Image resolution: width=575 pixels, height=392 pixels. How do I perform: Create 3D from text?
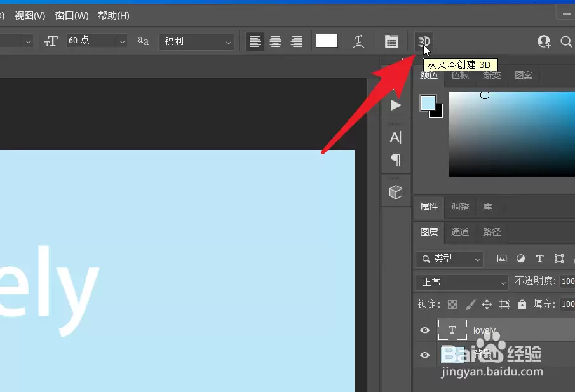424,41
